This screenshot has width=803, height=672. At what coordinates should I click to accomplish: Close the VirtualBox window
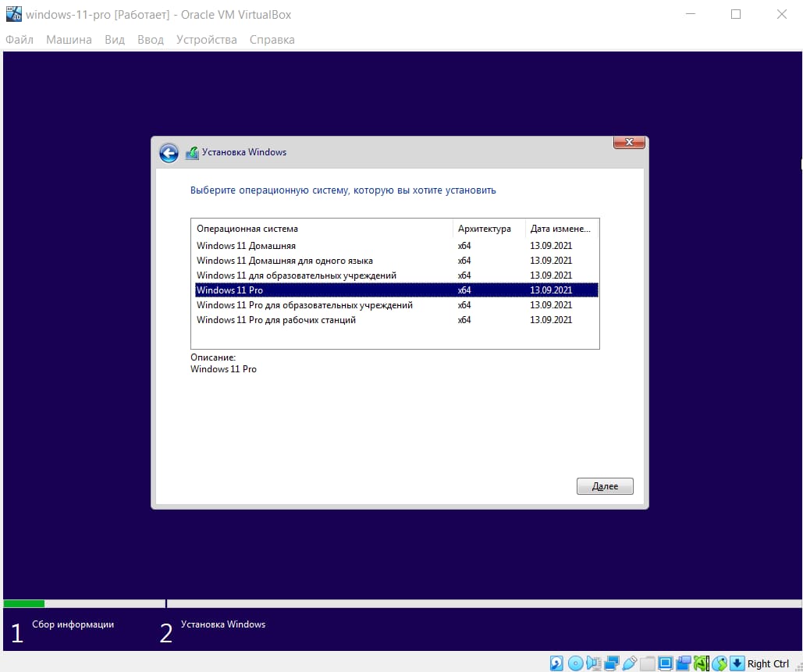(x=781, y=14)
